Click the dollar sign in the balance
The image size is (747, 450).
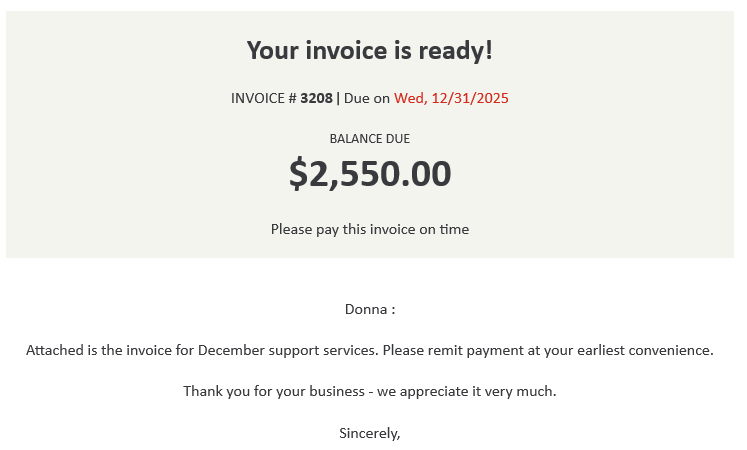[x=298, y=174]
